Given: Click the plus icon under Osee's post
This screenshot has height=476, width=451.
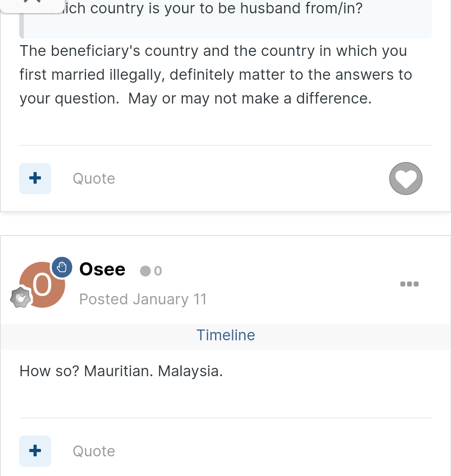Looking at the screenshot, I should [x=35, y=451].
